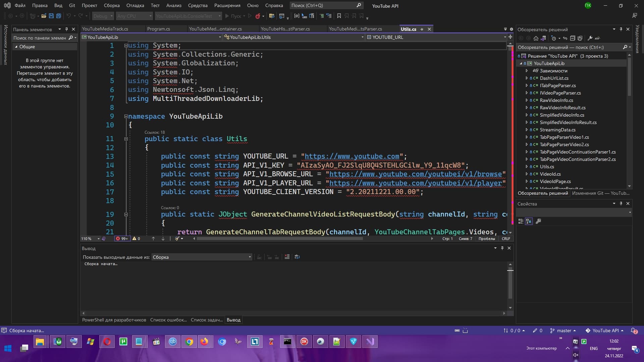Click the Find in Files toolbar icon
Image resolution: width=644 pixels, height=362 pixels.
coord(272,16)
